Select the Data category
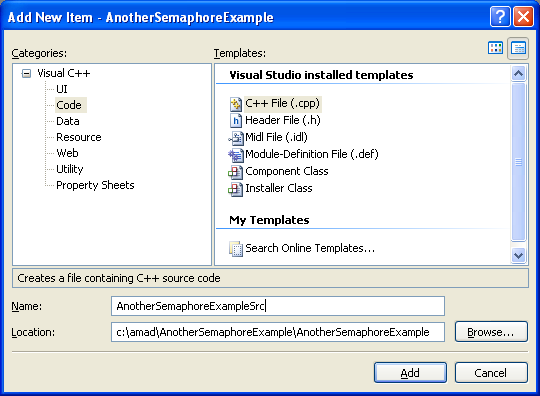540x396 pixels. pyautogui.click(x=68, y=121)
